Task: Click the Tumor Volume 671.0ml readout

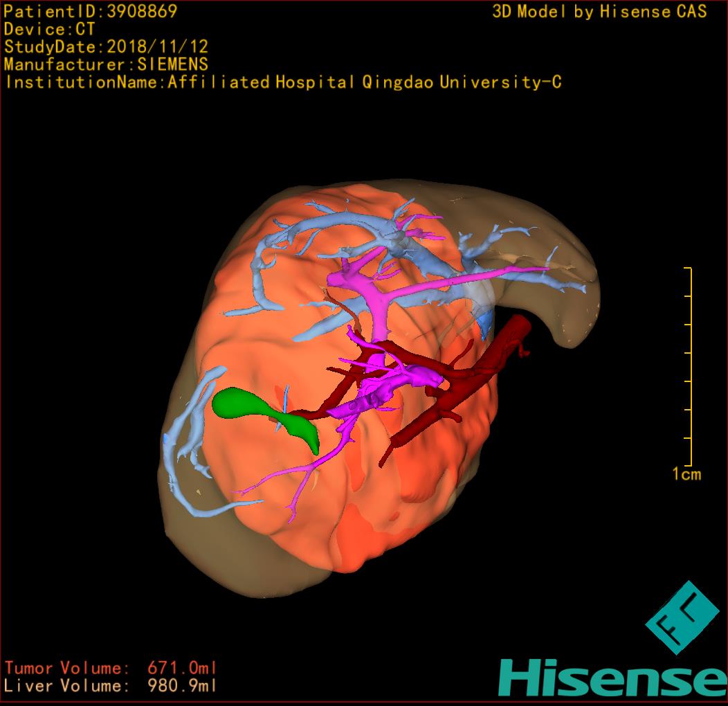Action: (x=111, y=669)
